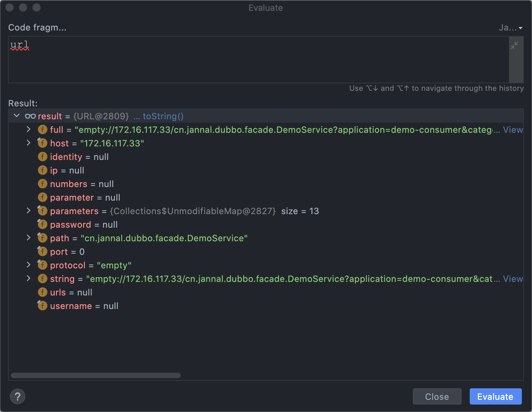Click the host value "172.16.117.33"
This screenshot has height=412, width=532.
tap(112, 143)
